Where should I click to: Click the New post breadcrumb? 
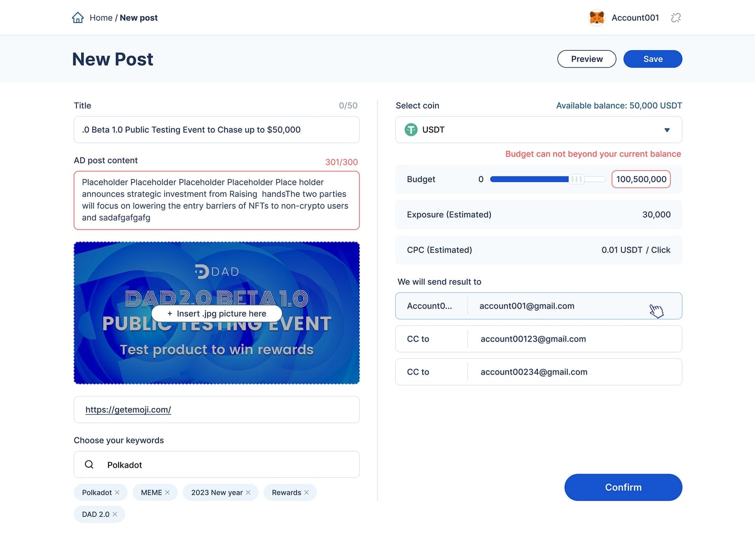pos(139,18)
